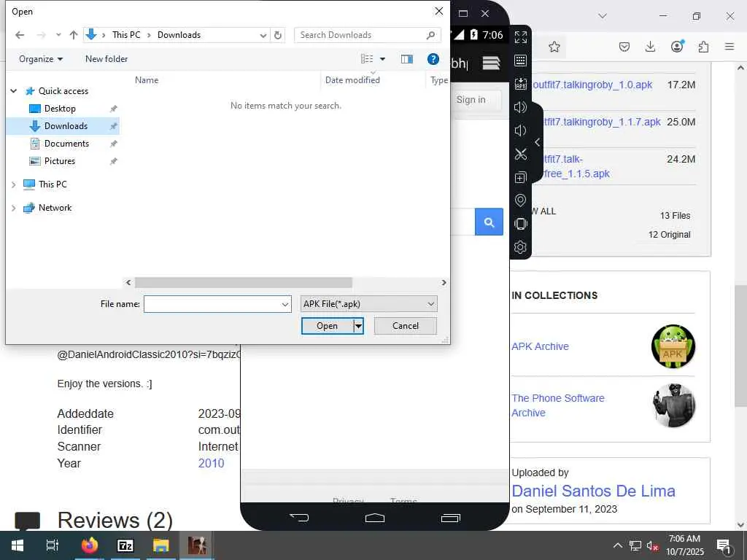Sort files by Name column
Viewport: 747px width, 560px height.
click(146, 80)
